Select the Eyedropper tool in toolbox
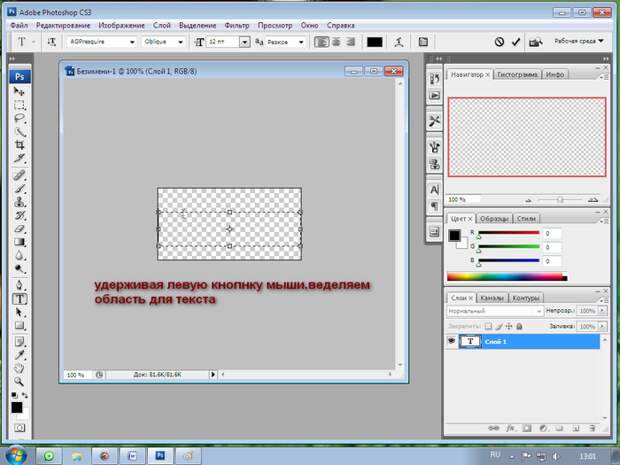Viewport: 620px width, 465px height. point(19,355)
